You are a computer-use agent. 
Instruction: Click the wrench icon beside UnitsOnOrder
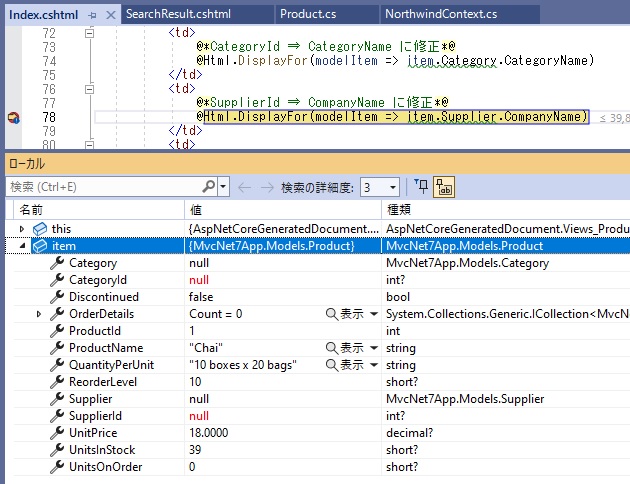[57, 466]
